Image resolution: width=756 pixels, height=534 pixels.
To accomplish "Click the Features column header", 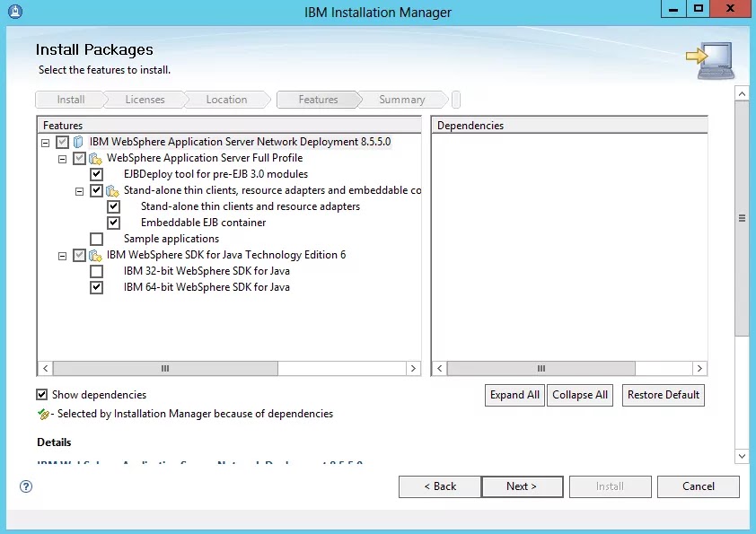I will (x=229, y=126).
